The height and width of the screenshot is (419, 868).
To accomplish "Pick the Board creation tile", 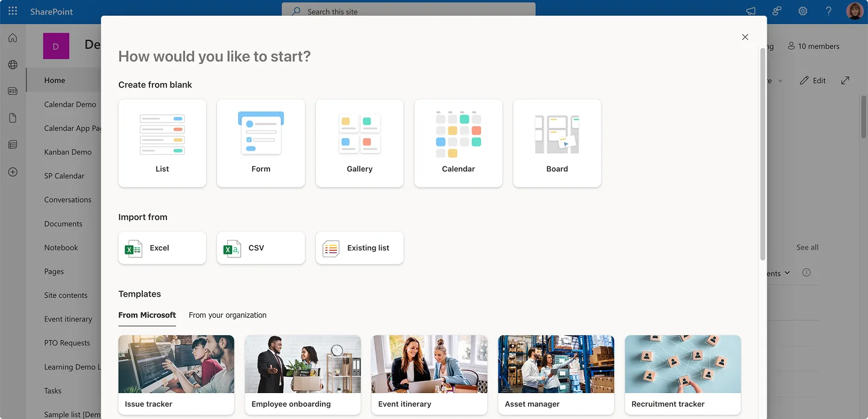I will pos(556,143).
